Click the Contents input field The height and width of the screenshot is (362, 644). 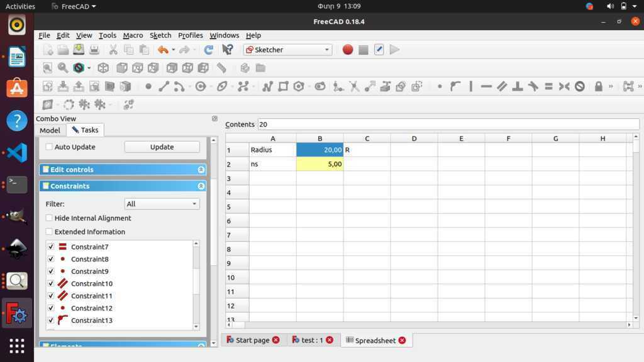click(448, 124)
